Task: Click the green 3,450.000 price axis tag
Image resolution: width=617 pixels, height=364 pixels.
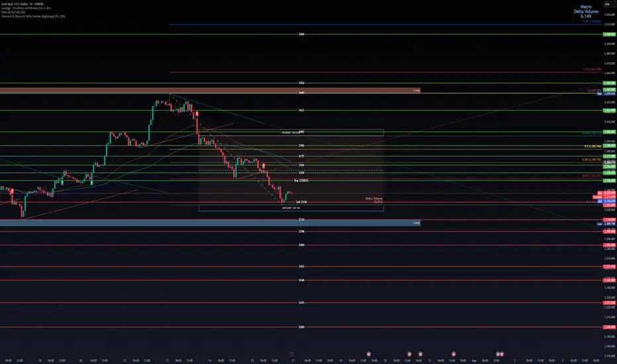Action: click(x=610, y=83)
